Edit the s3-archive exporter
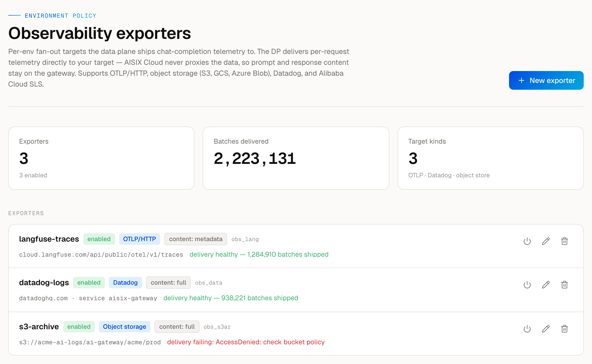This screenshot has height=364, width=592. point(546,329)
